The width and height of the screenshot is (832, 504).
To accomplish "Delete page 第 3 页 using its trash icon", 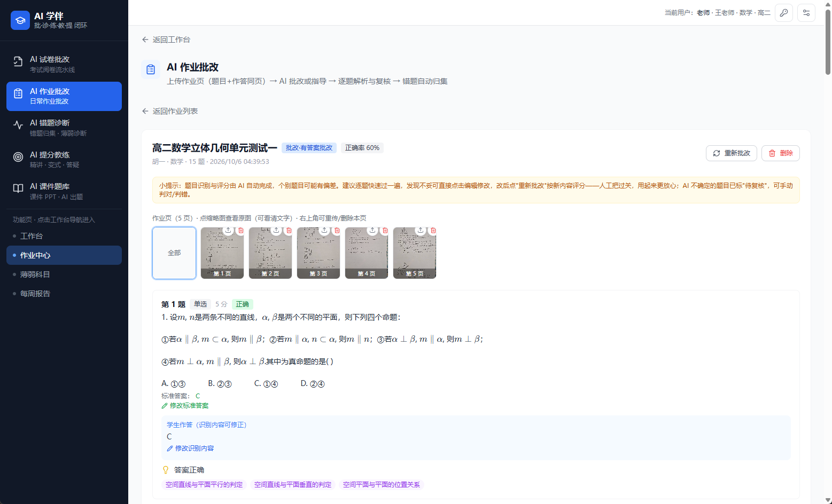I will pyautogui.click(x=337, y=230).
